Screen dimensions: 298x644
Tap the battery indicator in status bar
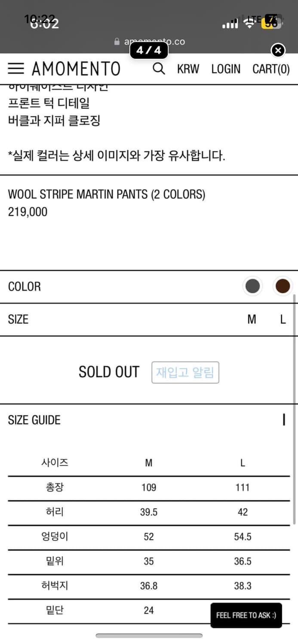[x=271, y=21]
